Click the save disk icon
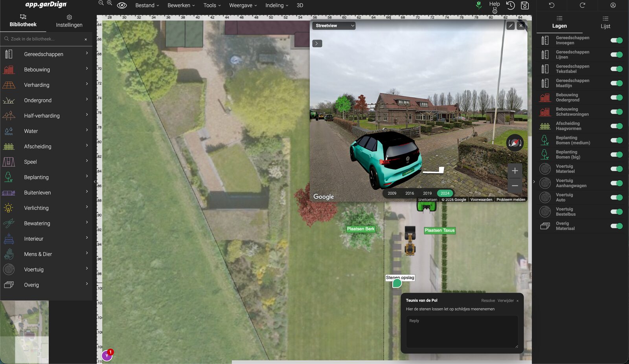Screen dimensions: 629x364 pos(525,5)
